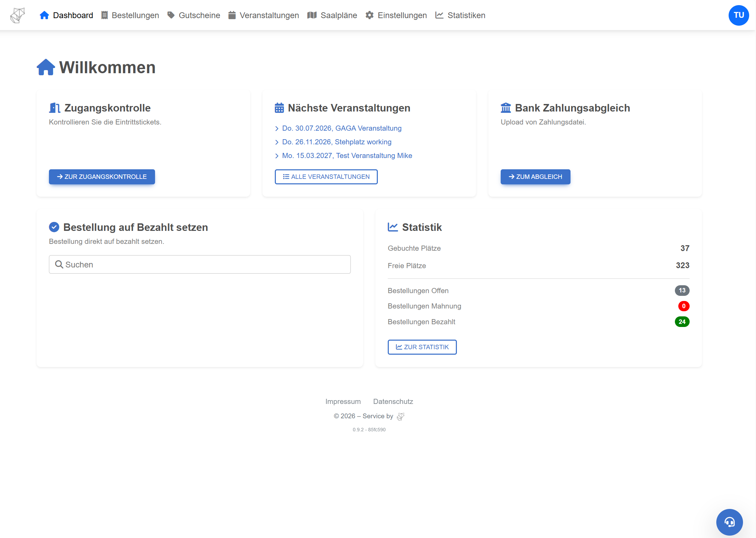The image size is (756, 538).
Task: Click the Zum Abgleich button
Action: tap(536, 177)
